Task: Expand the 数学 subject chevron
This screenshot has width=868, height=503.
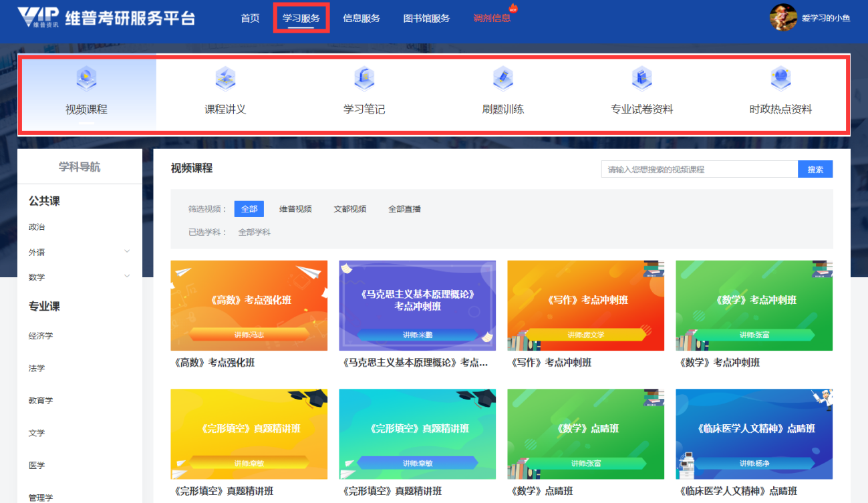Action: [x=127, y=276]
